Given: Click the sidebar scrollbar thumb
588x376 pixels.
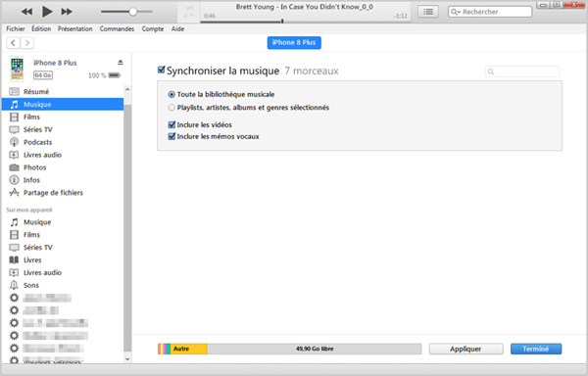Looking at the screenshot, I should coord(127,228).
